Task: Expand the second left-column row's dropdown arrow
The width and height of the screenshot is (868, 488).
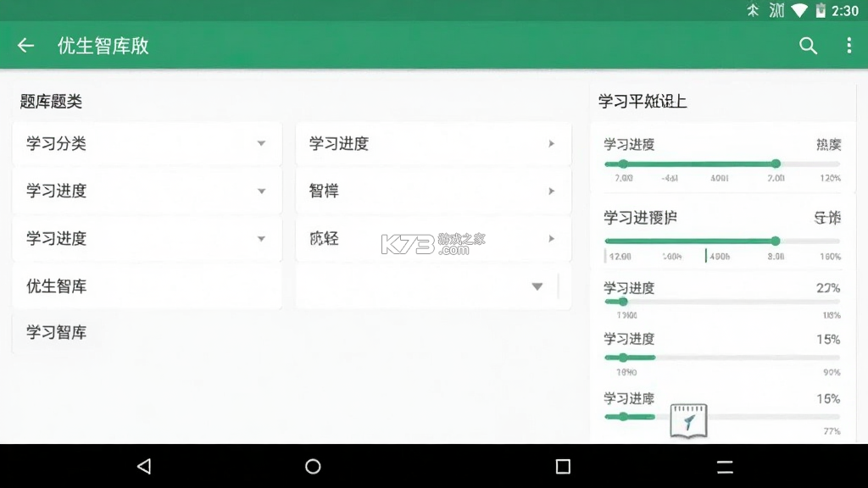Action: 261,191
